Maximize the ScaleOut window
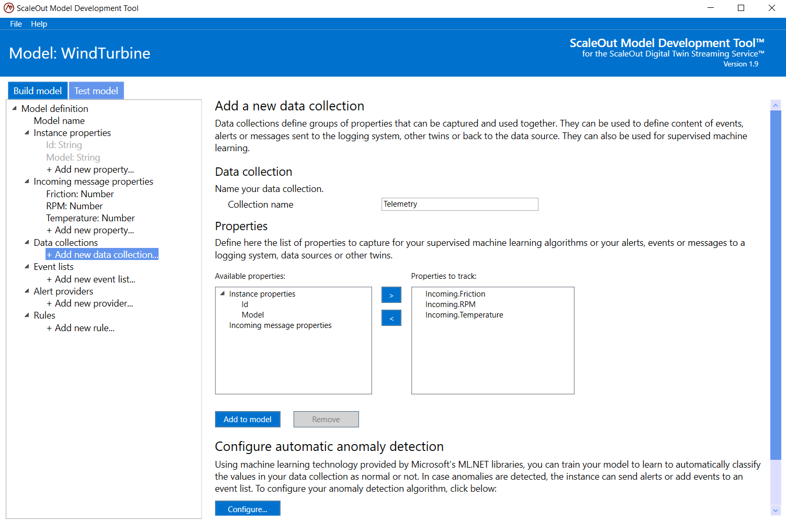Image resolution: width=786 pixels, height=532 pixels. point(741,8)
